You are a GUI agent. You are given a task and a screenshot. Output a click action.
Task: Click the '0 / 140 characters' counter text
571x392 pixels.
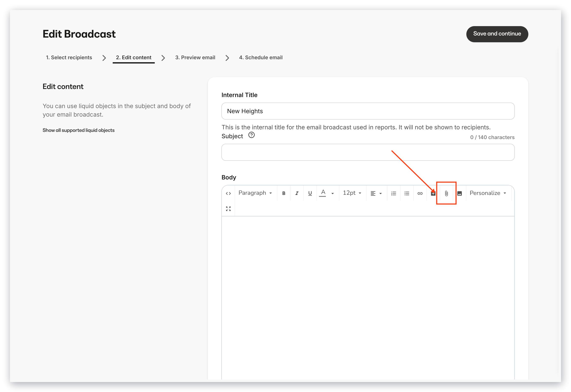[x=492, y=137]
